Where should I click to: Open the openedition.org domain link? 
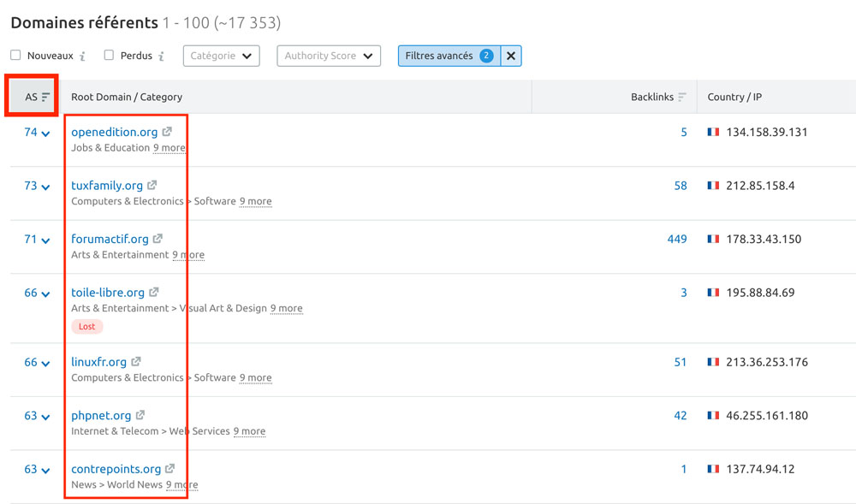pos(114,132)
